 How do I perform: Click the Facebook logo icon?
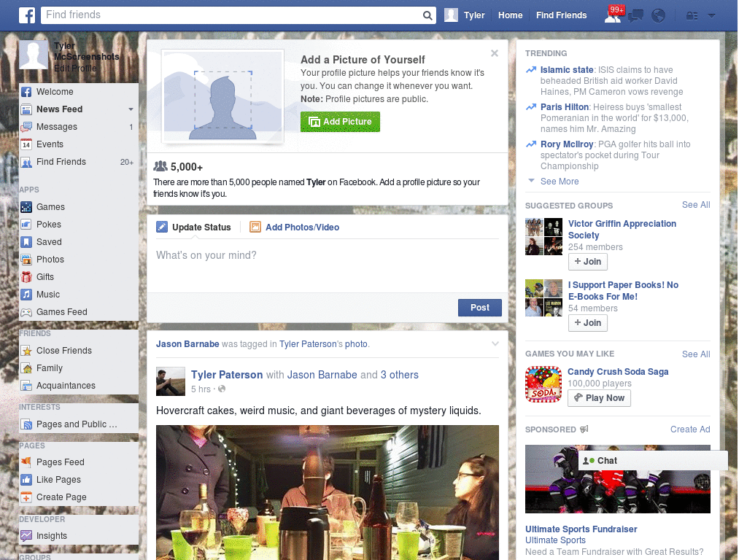pyautogui.click(x=27, y=15)
